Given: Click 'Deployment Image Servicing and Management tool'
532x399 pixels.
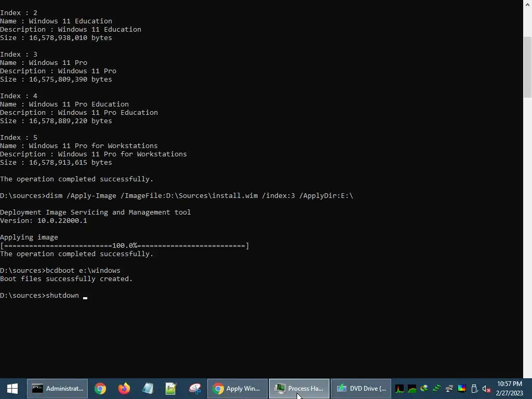Looking at the screenshot, I should pyautogui.click(x=96, y=212).
